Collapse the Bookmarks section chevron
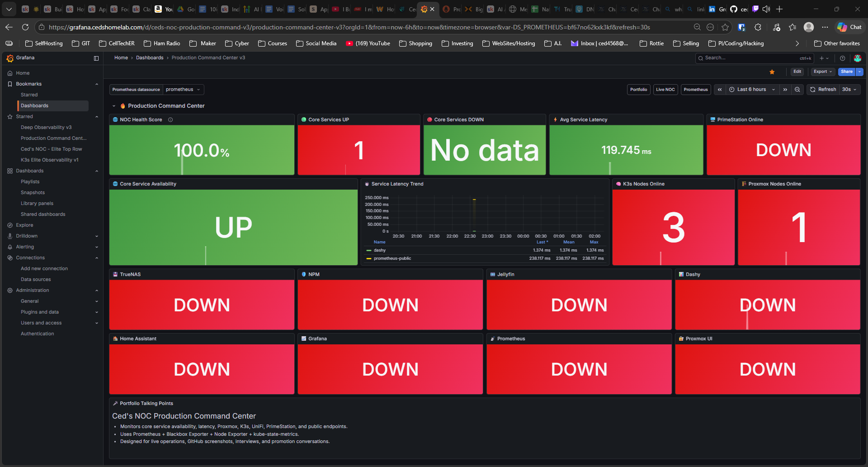This screenshot has height=467, width=868. [x=96, y=84]
